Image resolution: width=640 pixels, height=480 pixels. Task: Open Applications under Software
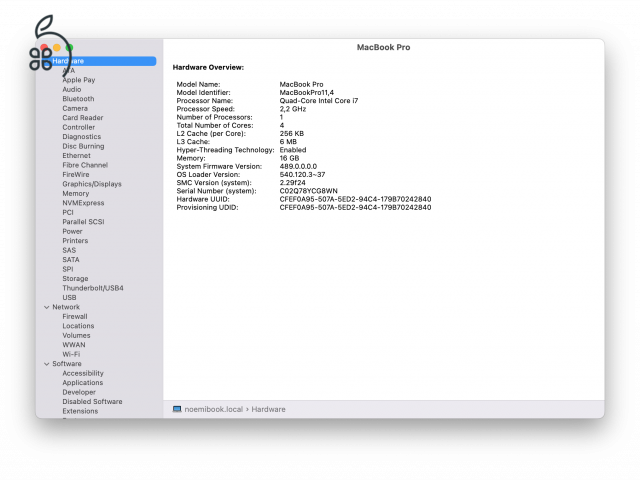[82, 383]
